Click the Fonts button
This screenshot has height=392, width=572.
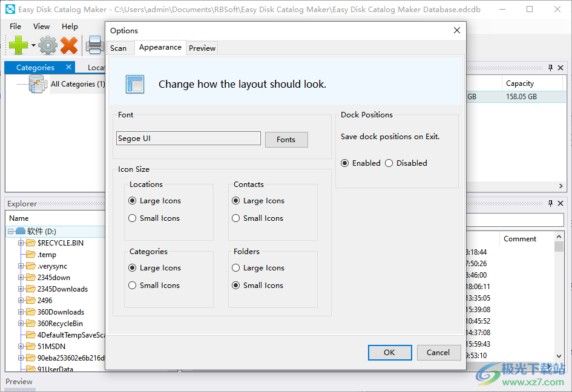286,140
